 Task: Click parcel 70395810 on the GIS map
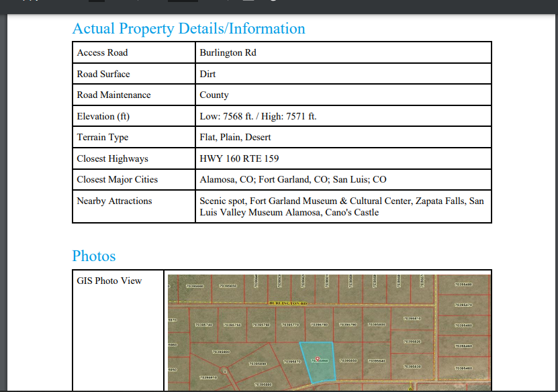pos(412,318)
